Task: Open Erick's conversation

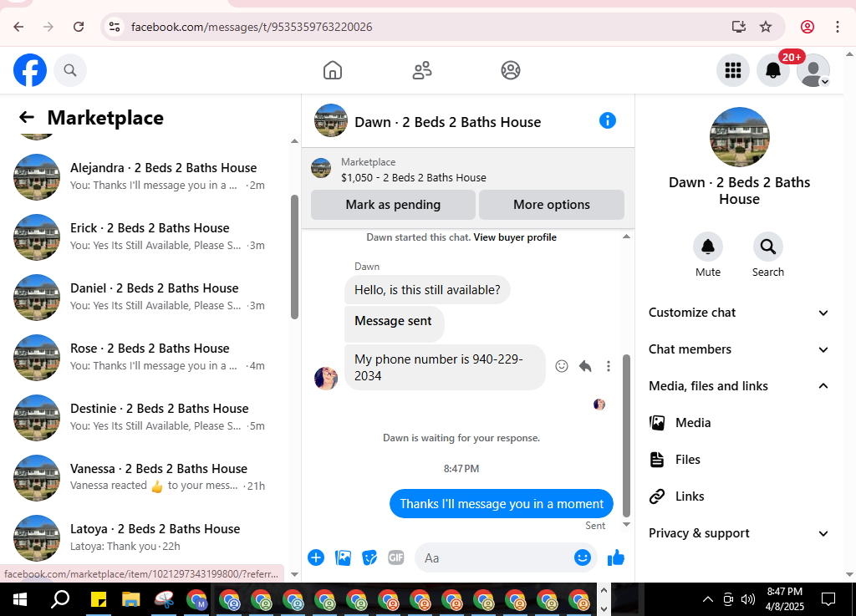Action: [145, 237]
